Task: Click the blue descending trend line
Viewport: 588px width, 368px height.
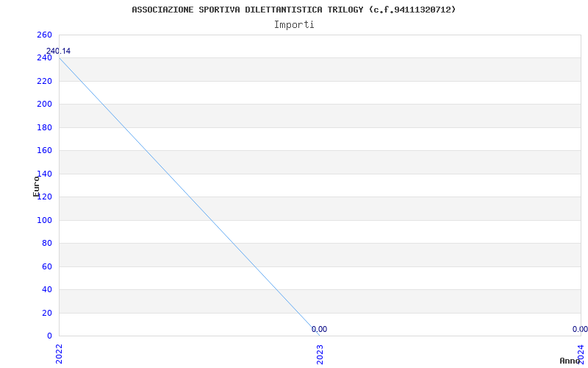Action: (190, 197)
